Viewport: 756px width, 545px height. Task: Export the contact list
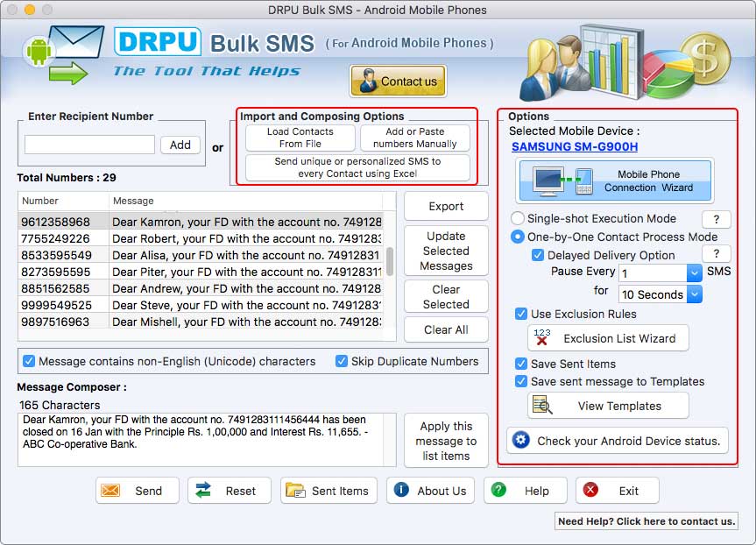(446, 207)
